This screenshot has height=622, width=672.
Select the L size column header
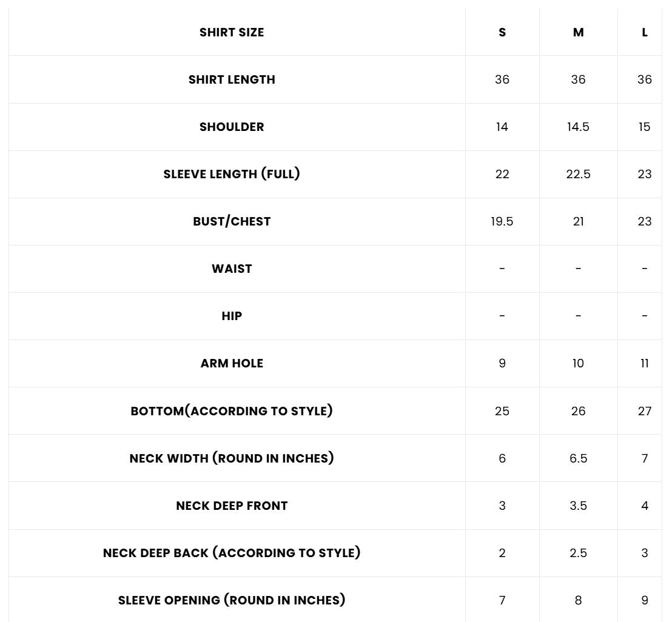645,33
